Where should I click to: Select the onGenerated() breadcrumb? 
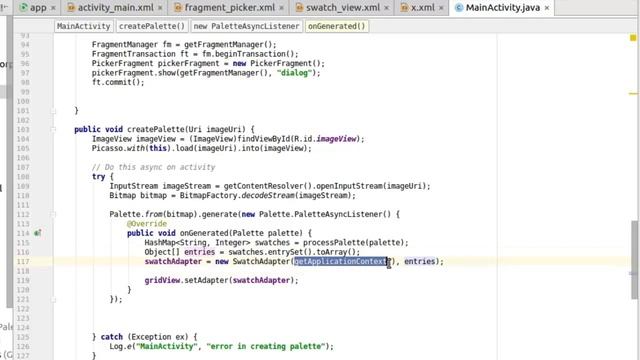(x=337, y=26)
